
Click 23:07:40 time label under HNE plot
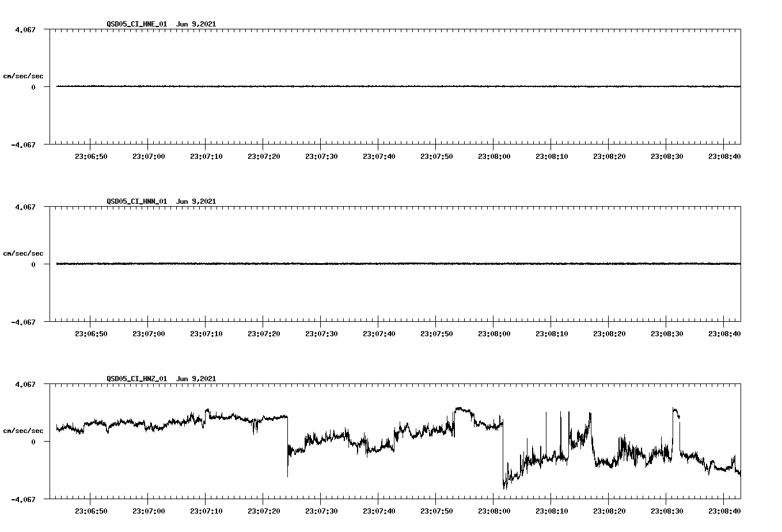[x=379, y=157]
